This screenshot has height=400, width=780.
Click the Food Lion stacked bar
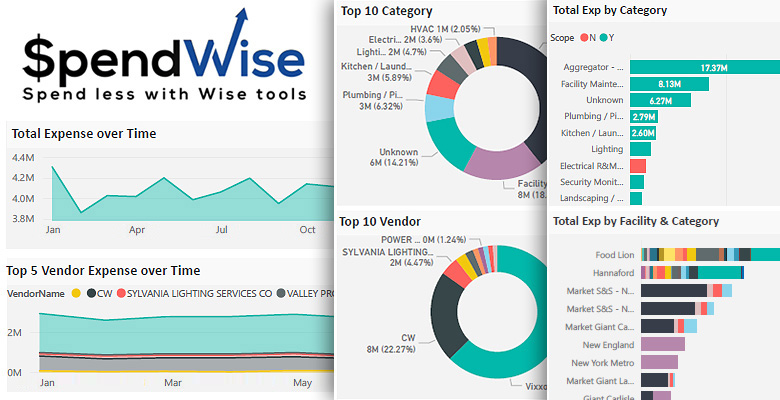click(x=710, y=254)
